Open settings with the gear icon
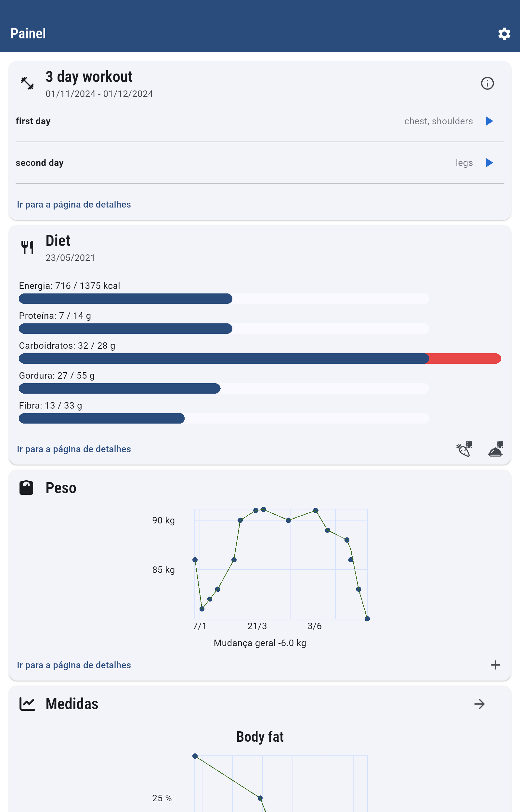 tap(504, 34)
